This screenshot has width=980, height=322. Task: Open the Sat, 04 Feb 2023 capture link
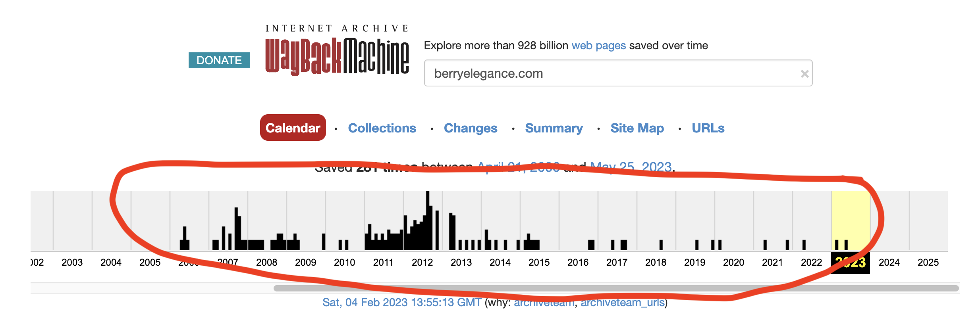click(x=402, y=303)
